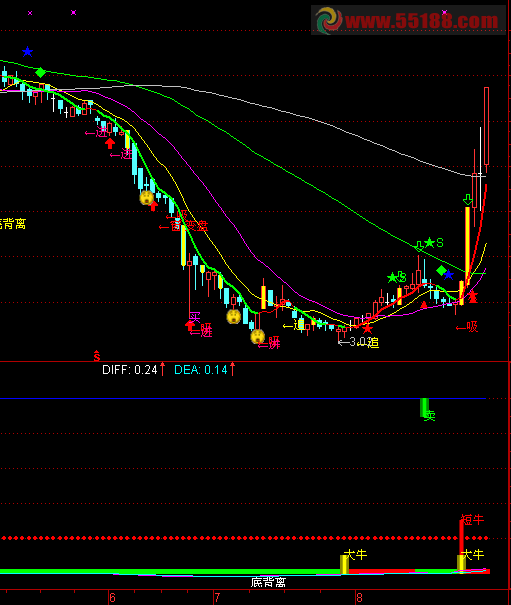Click the red up-arrow below 进 label

(110, 143)
